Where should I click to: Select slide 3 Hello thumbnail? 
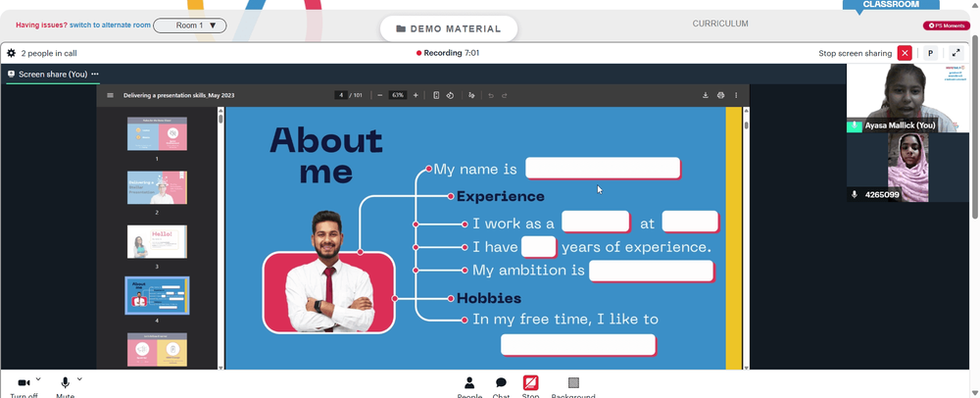coord(157,242)
